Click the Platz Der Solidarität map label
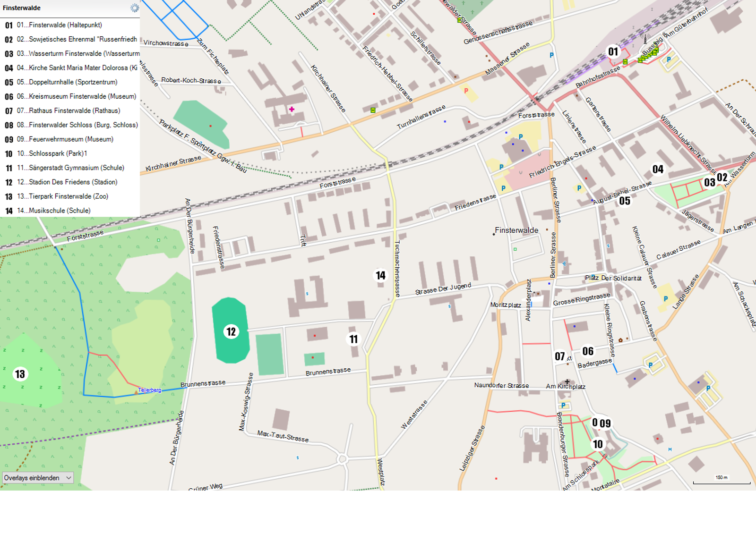This screenshot has height=534, width=756. coord(613,278)
